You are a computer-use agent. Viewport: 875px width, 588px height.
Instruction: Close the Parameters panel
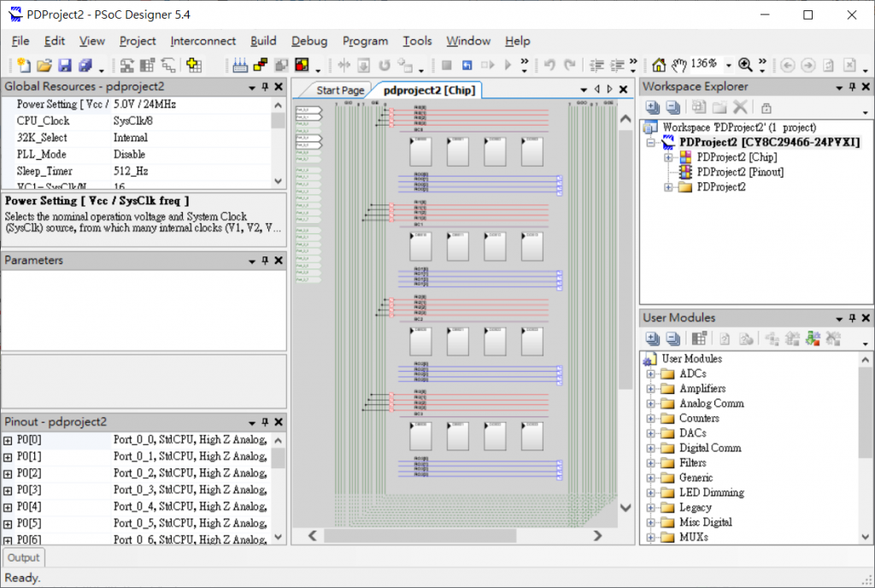[279, 261]
